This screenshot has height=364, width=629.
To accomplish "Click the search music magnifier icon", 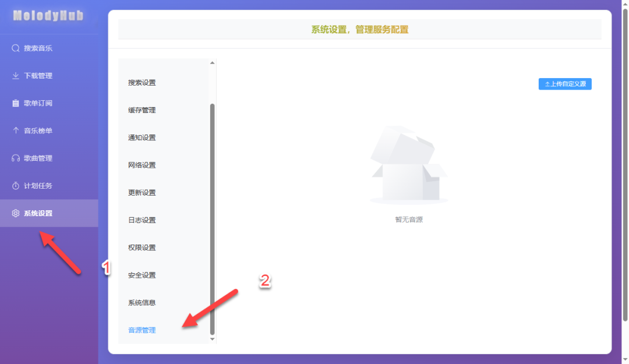I will pyautogui.click(x=16, y=48).
